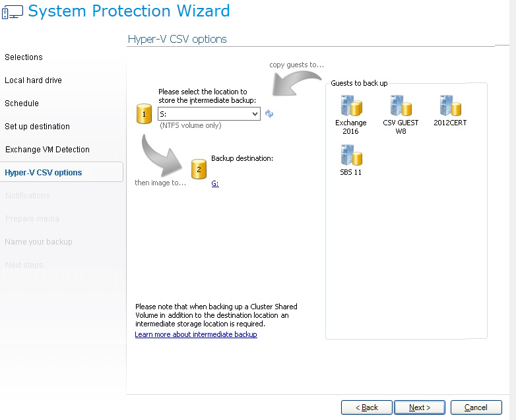Select the Hyper-V CSV options step
The height and width of the screenshot is (420, 516).
tap(44, 173)
